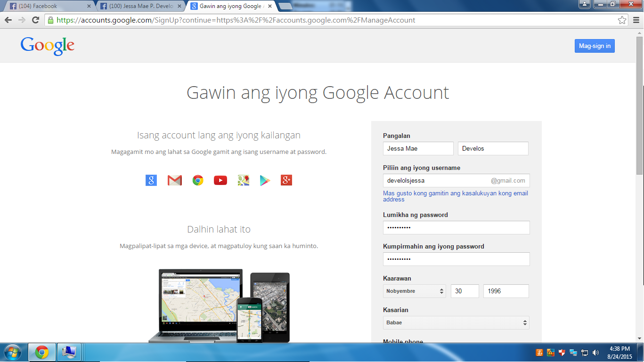Viewport: 644px width, 362px height.
Task: Click the green padlock security icon
Action: tap(50, 20)
